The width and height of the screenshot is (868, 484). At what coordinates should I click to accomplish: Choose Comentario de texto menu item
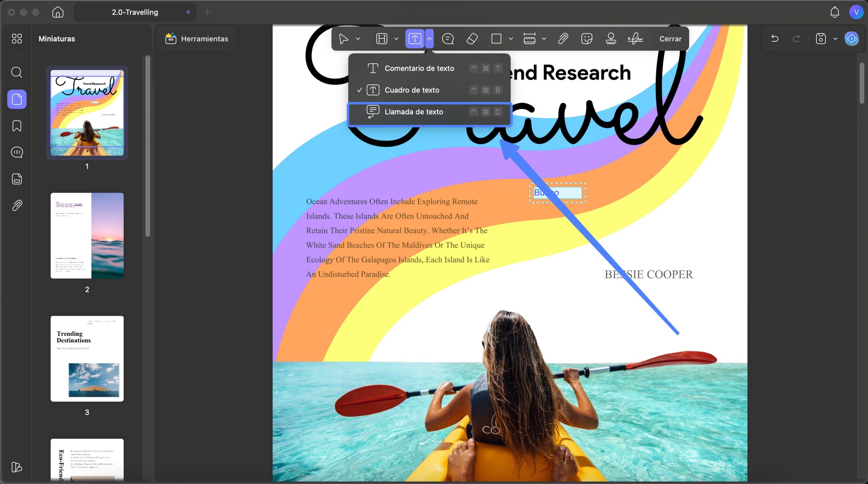pos(429,69)
